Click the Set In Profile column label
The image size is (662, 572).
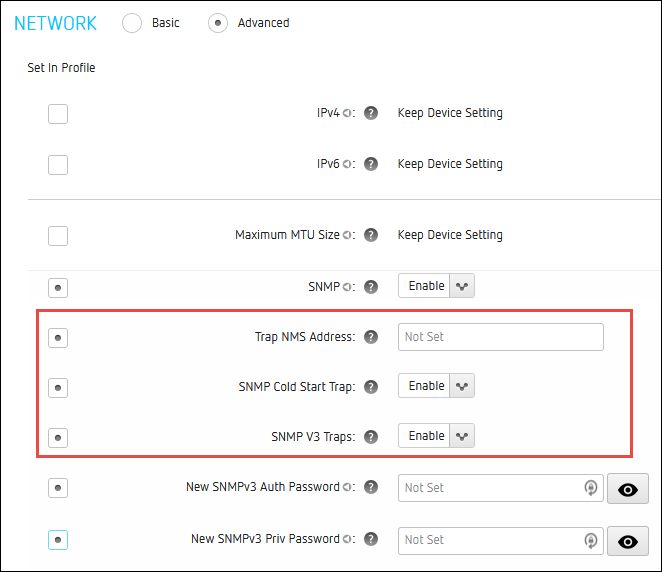(61, 68)
